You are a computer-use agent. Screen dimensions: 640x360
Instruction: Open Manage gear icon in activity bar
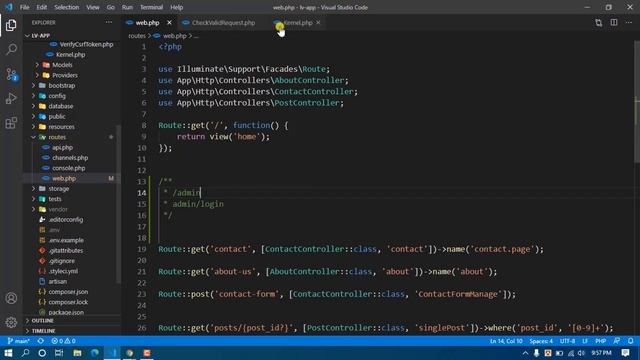pyautogui.click(x=11, y=322)
